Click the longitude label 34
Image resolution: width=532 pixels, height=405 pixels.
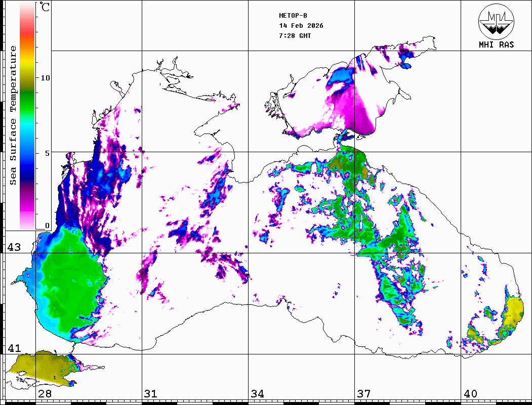click(257, 394)
